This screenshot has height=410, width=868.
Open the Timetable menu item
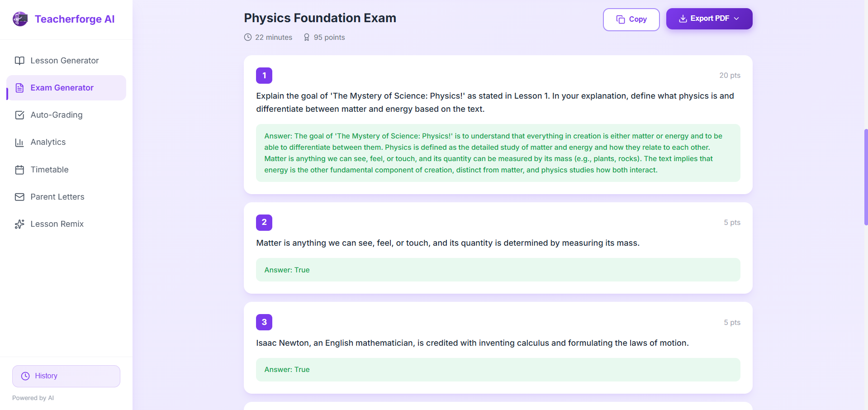click(49, 170)
